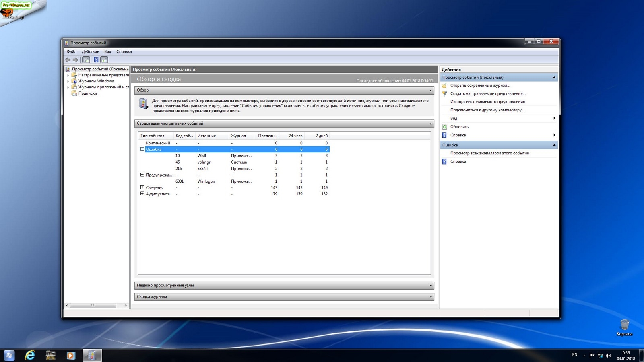Click the Источник column header
The image size is (644, 362).
point(206,136)
